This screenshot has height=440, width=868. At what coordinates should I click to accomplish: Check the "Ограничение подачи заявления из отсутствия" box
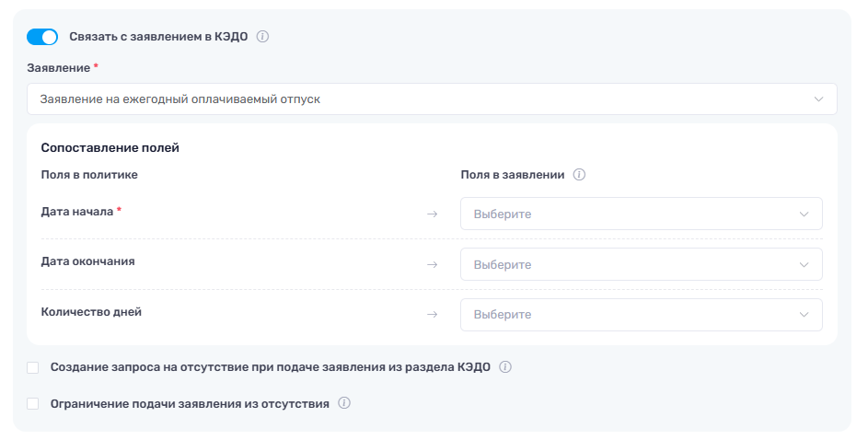point(33,403)
